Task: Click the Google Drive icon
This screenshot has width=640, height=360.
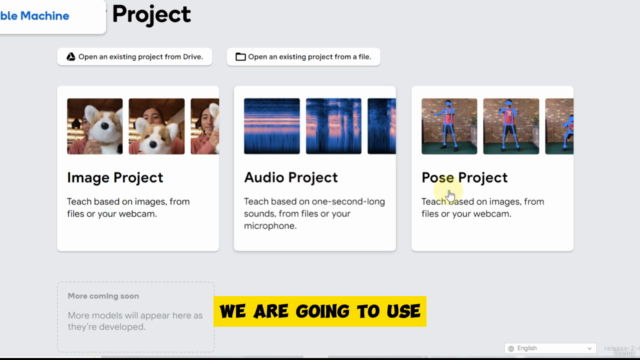Action: 71,57
